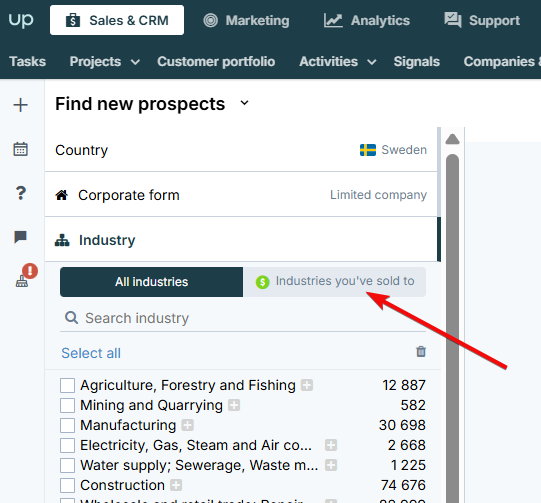The height and width of the screenshot is (503, 541).
Task: Click the filter panel scrollbar thumb
Action: [452, 328]
